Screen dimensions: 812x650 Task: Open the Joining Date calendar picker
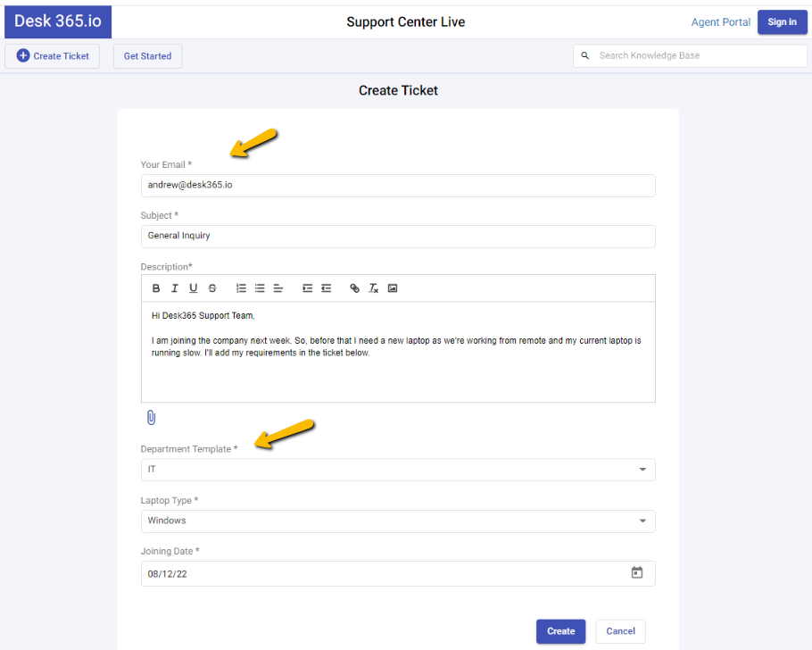tap(636, 572)
